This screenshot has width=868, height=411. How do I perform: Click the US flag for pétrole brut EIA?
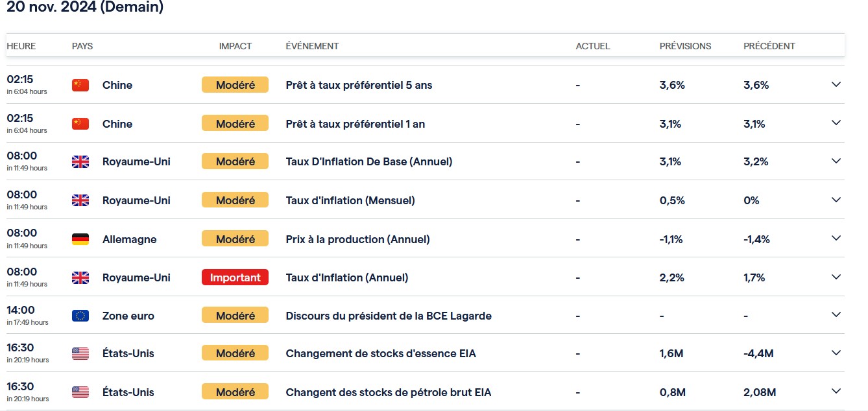80,392
